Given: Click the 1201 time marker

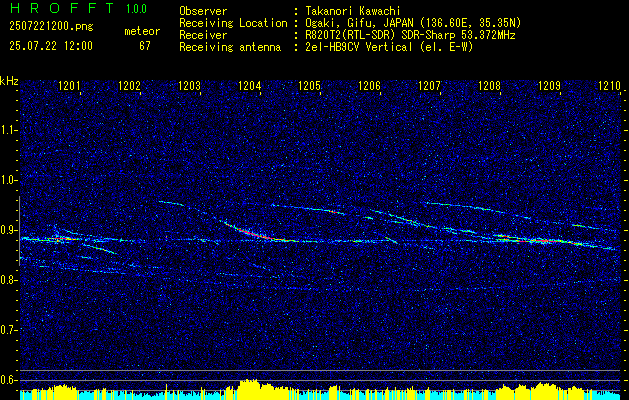Looking at the screenshot, I should coord(69,86).
